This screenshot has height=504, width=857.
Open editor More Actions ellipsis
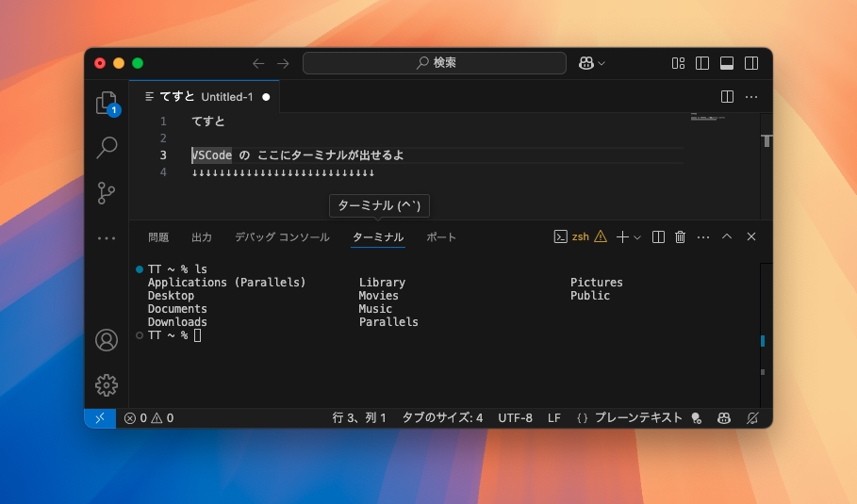[751, 97]
